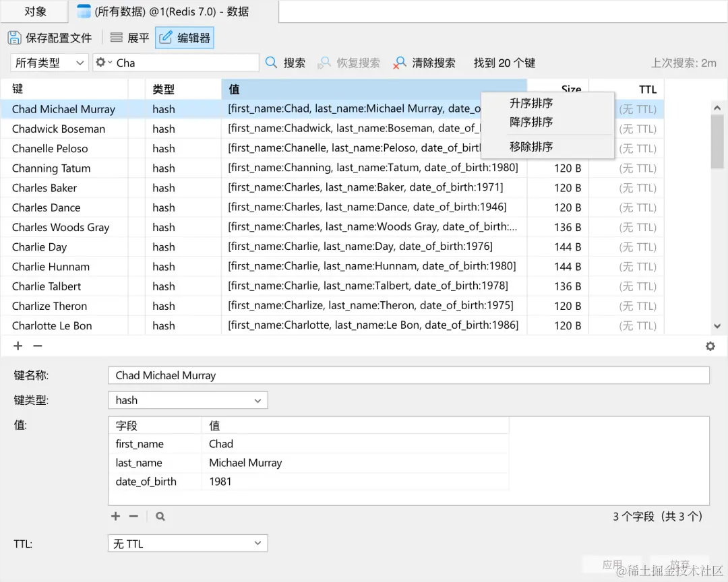
Task: Select the Chadwick Boseman key row
Action: [332, 129]
